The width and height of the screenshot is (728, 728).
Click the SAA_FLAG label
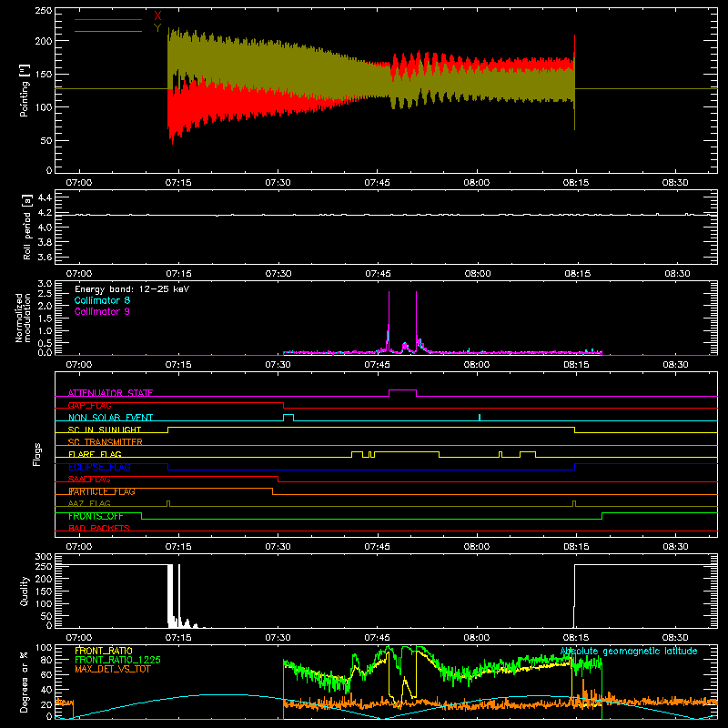(89, 479)
